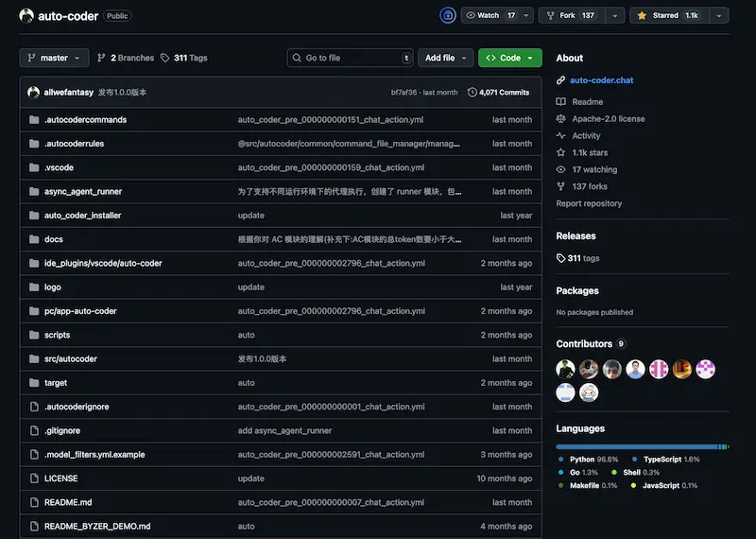Open the star lists dropdown arrow
756x539 pixels.
point(719,15)
